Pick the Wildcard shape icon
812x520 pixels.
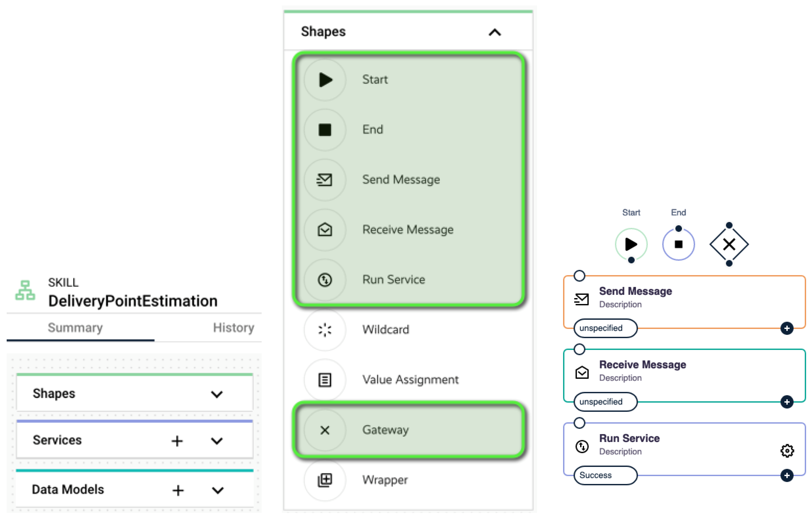coord(325,330)
